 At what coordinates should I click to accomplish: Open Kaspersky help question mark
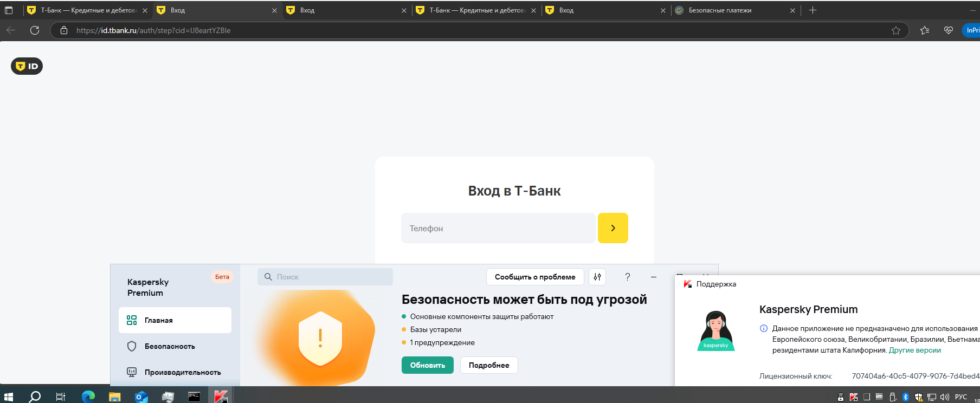pos(628,277)
